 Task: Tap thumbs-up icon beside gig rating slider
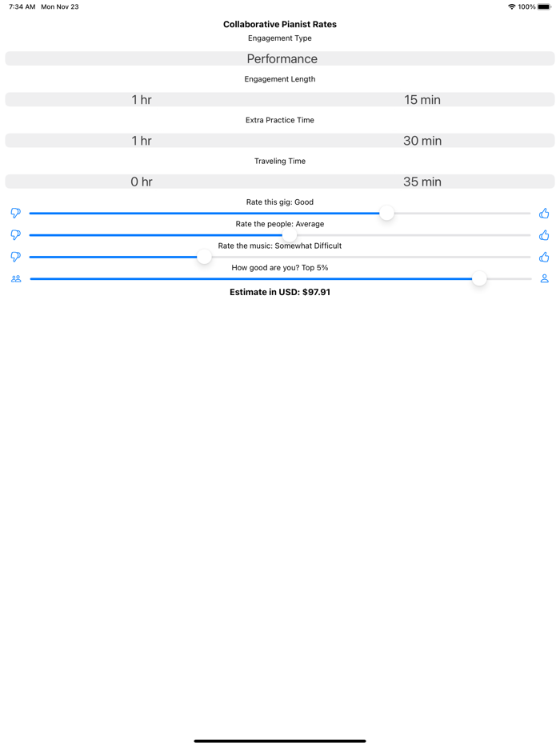point(544,214)
